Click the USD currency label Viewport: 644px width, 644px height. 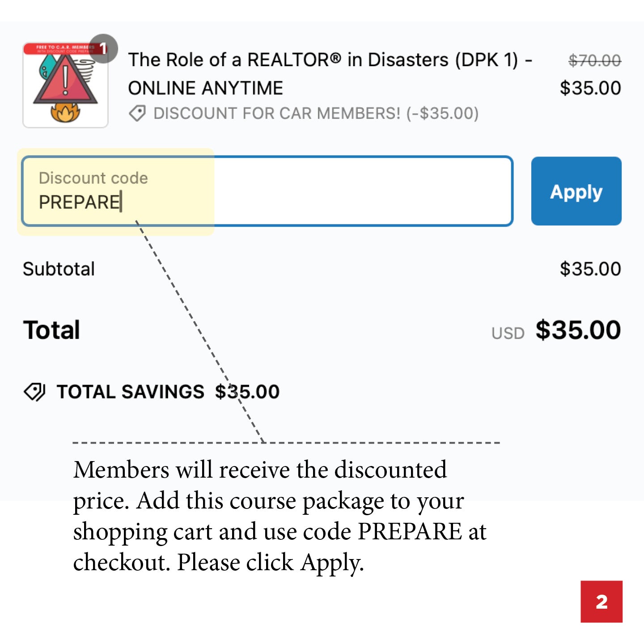pos(508,333)
